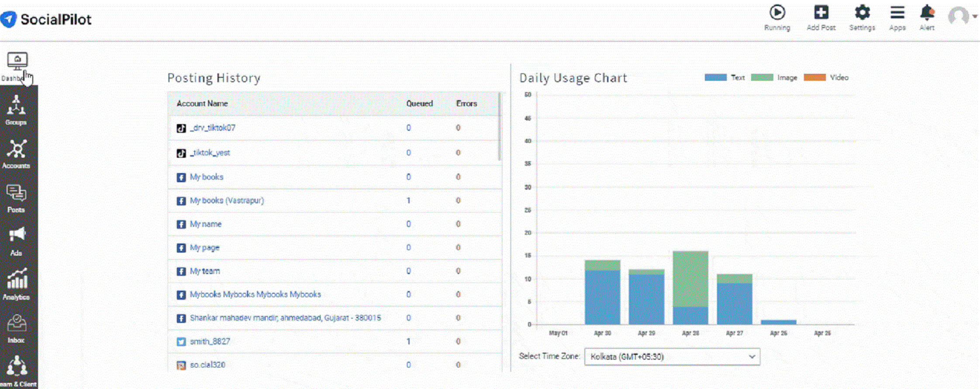Screen dimensions: 980x389
Task: Open the My books (Vastrapur) account link
Action: tap(227, 201)
